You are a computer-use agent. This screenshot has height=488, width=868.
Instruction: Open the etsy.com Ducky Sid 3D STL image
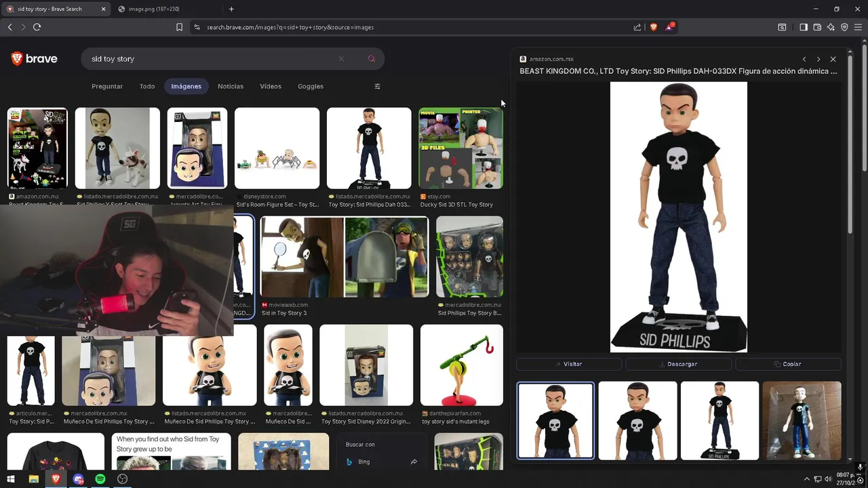point(461,148)
